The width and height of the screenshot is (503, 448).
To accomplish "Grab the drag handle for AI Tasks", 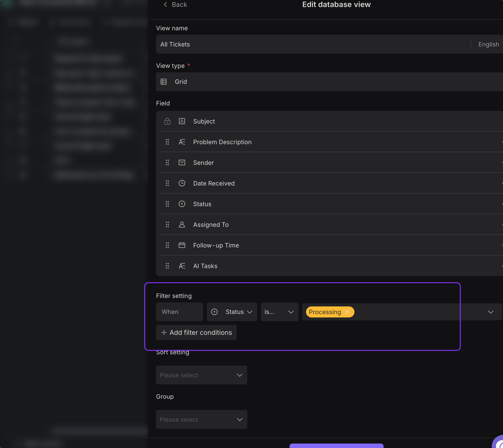I will tap(167, 266).
